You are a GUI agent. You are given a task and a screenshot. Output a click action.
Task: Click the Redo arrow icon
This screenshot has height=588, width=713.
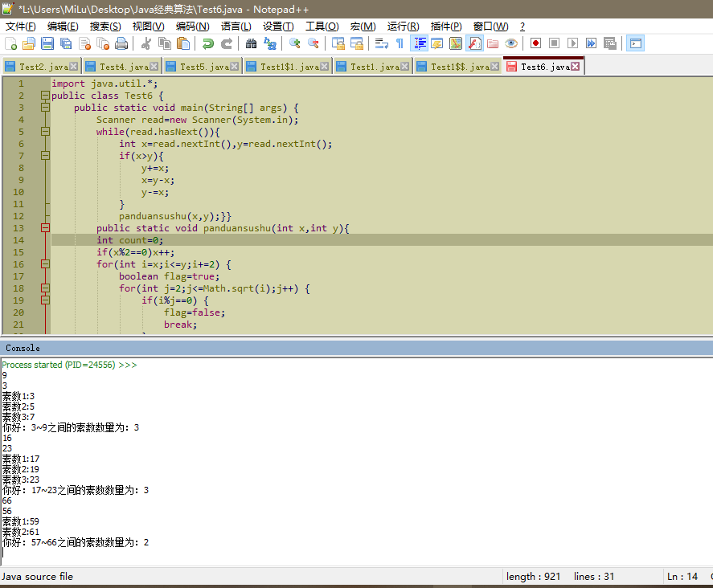coord(227,43)
